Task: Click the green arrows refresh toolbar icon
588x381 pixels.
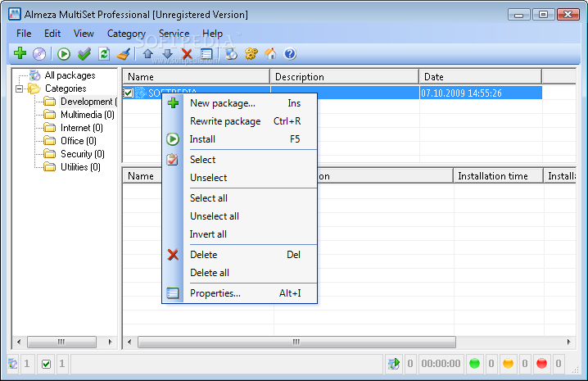Action: pos(104,54)
